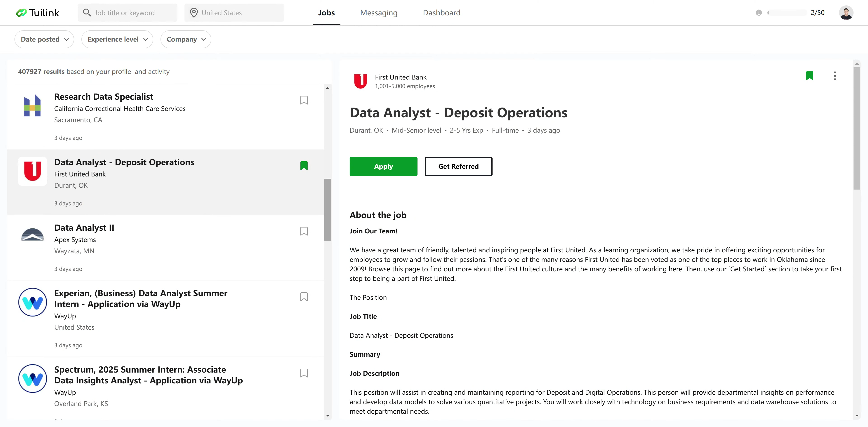Expand the Company filter dropdown
Screen dimensions: 868x427
click(x=186, y=39)
